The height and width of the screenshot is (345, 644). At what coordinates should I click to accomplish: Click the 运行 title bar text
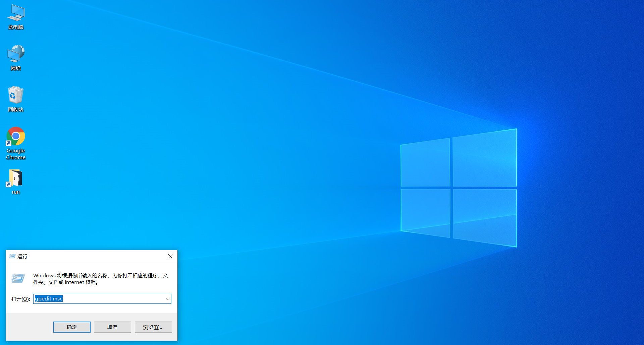click(22, 256)
